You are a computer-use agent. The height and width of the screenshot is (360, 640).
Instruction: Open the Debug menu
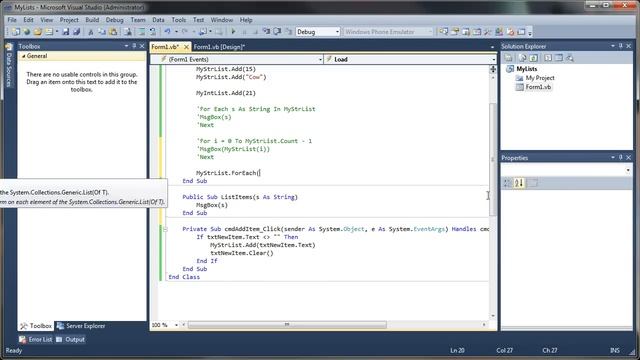coord(114,20)
